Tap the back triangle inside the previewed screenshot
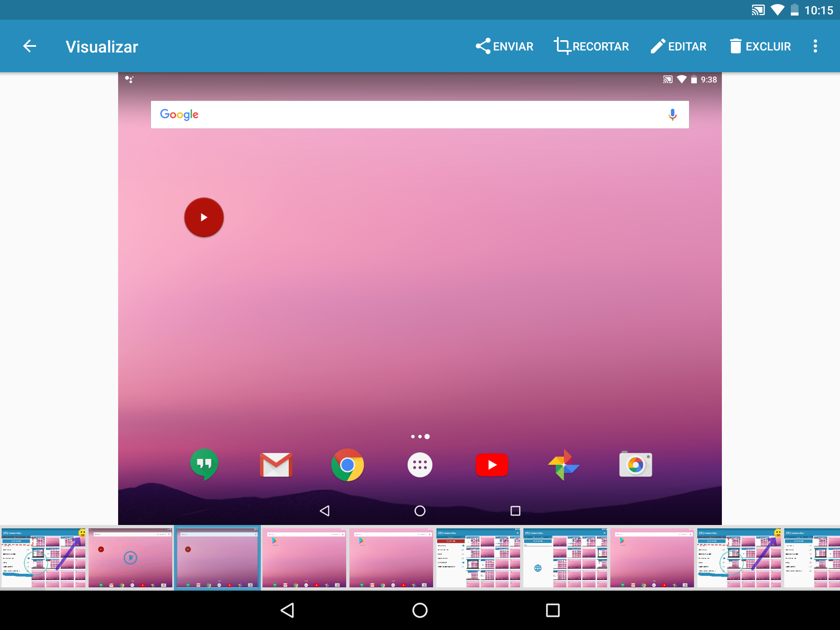 click(324, 511)
